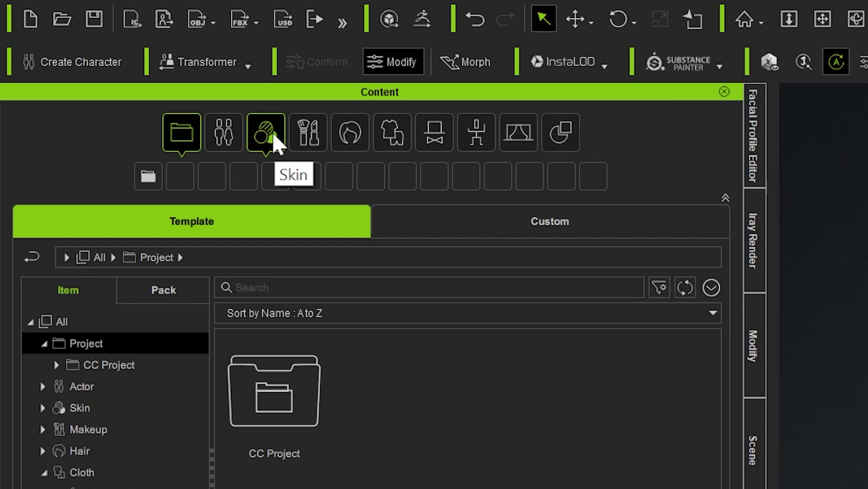Switch to the Custom tab
This screenshot has width=868, height=489.
550,221
